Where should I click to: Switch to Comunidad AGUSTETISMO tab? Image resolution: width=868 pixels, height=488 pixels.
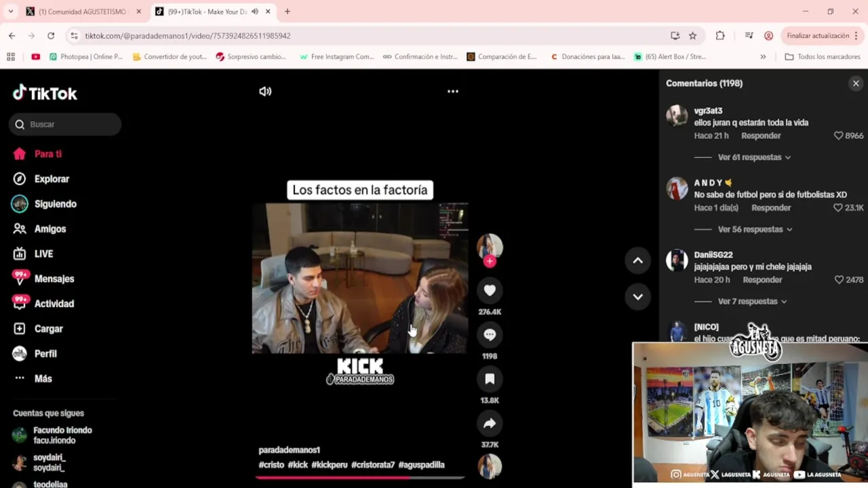(x=83, y=12)
